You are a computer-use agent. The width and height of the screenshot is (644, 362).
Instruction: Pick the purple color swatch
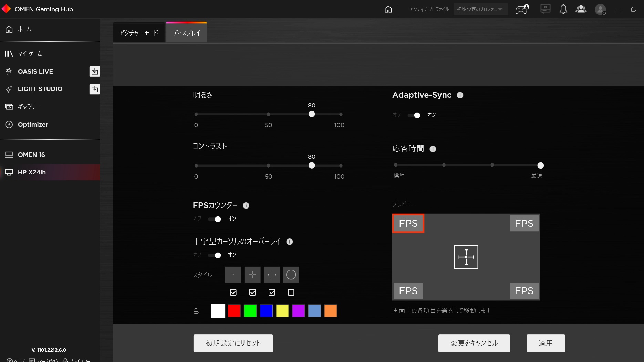299,311
